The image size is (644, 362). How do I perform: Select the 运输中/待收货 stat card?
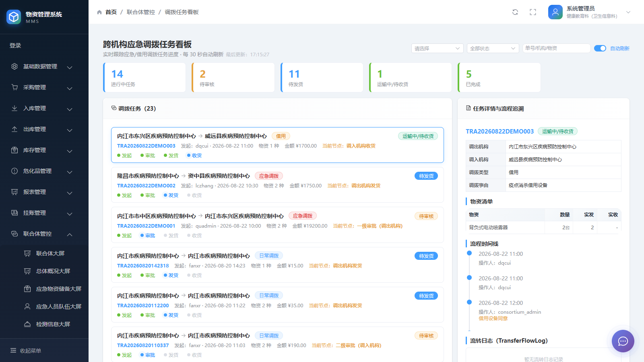pyautogui.click(x=411, y=77)
